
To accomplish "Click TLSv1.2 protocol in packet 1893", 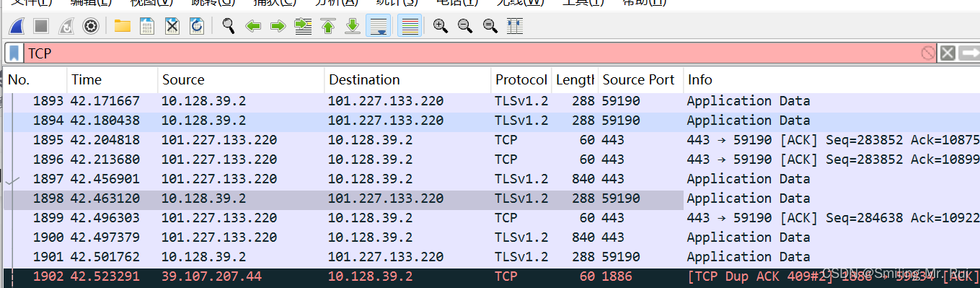I will pyautogui.click(x=521, y=101).
